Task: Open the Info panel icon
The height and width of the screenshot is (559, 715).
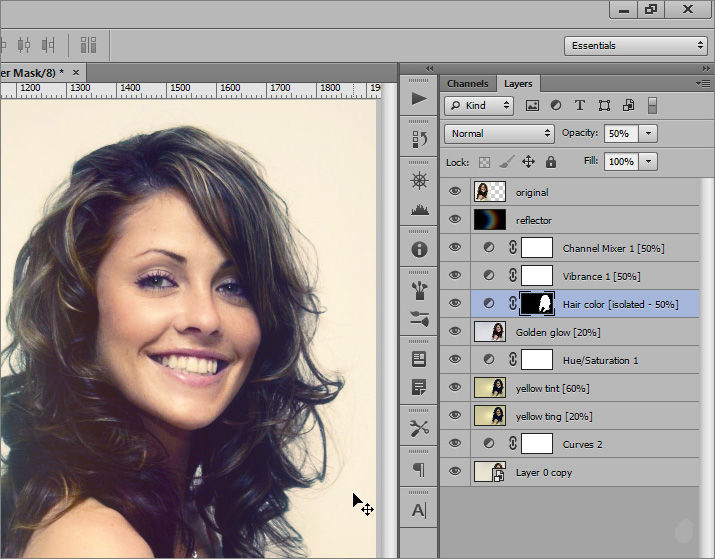Action: (x=419, y=249)
